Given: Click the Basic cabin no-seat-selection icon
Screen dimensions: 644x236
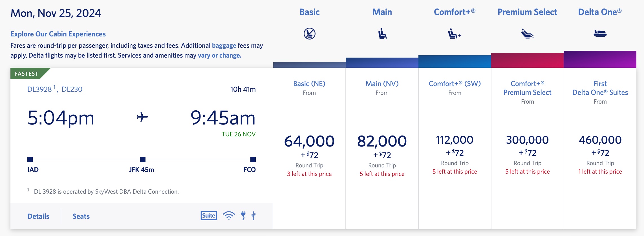Looking at the screenshot, I should point(309,34).
